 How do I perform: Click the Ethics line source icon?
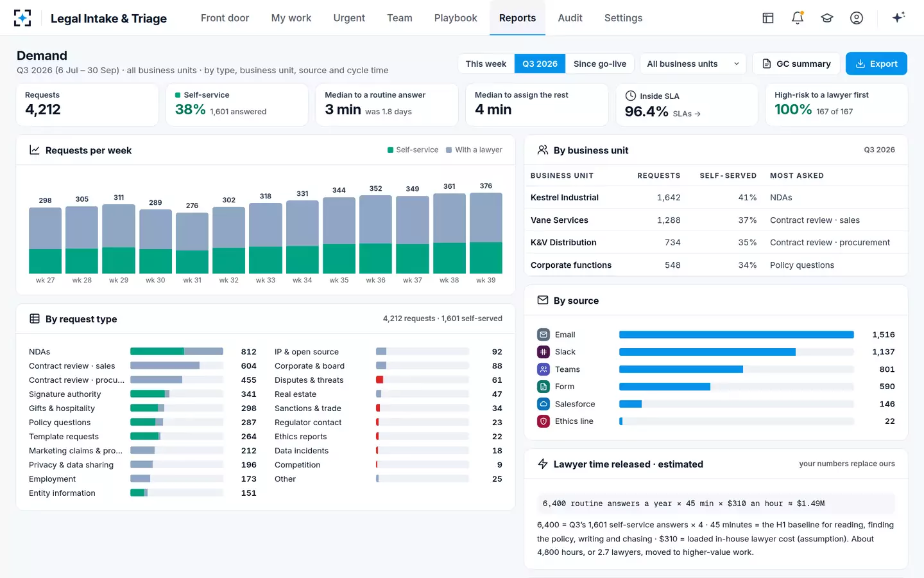[x=543, y=421]
